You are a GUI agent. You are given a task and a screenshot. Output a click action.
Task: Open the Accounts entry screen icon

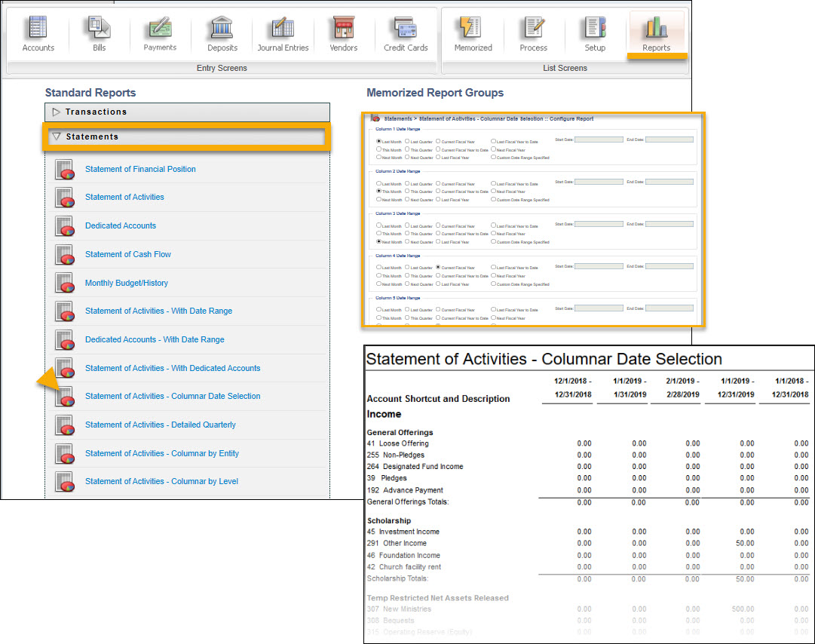(38, 34)
